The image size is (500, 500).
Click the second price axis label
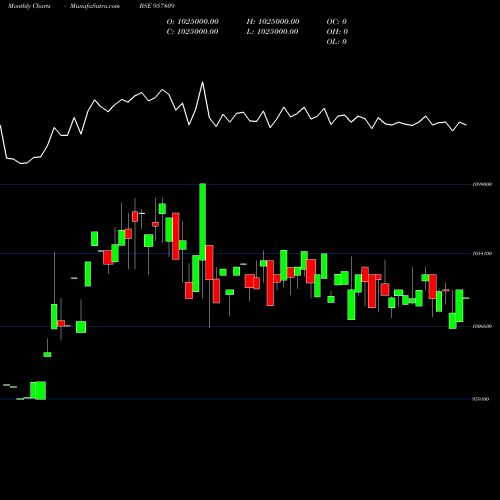coord(482,254)
